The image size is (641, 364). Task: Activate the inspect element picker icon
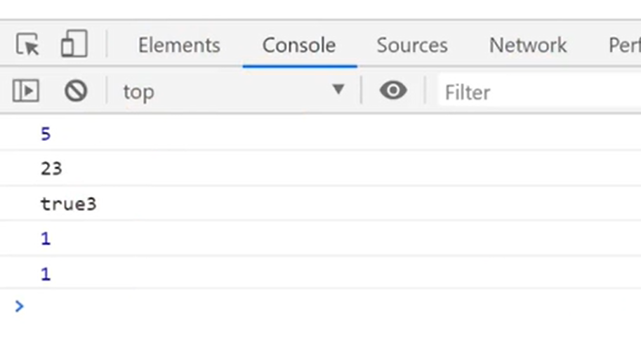click(28, 45)
